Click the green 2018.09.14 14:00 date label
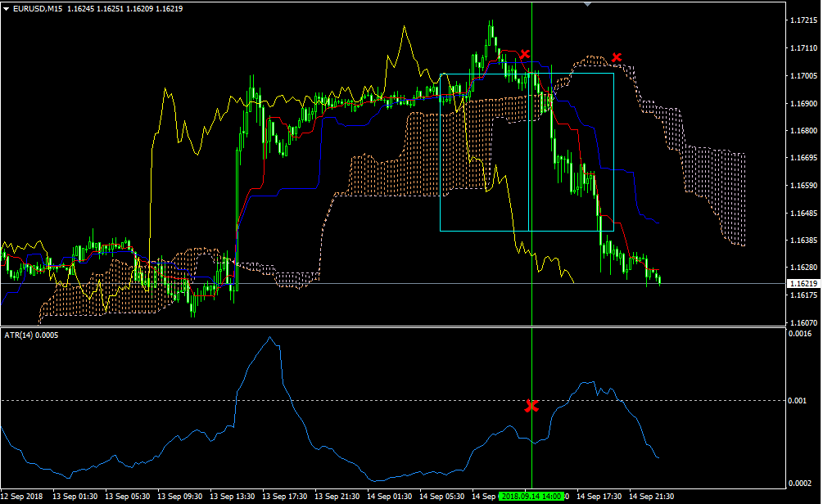Image resolution: width=823 pixels, height=504 pixels. (531, 496)
